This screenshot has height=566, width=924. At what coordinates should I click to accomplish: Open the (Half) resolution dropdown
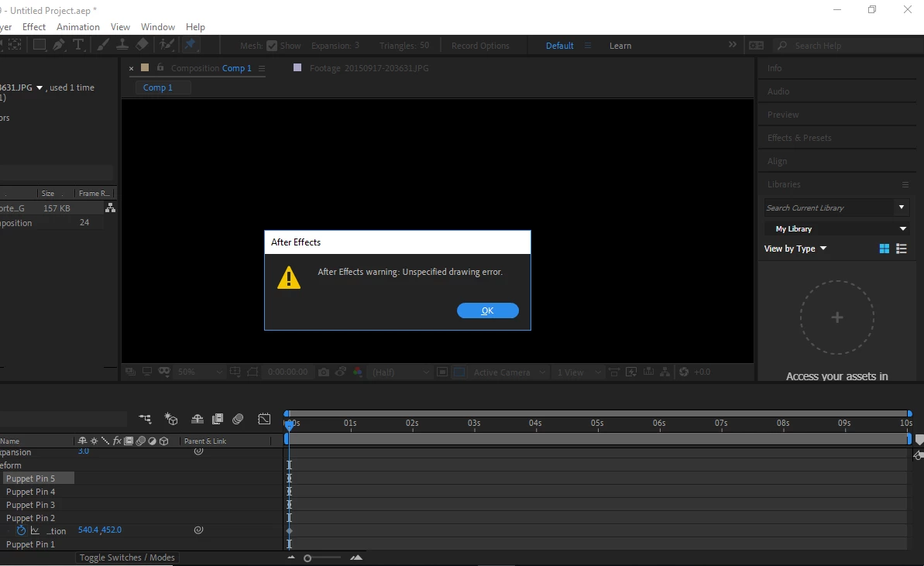click(x=400, y=372)
